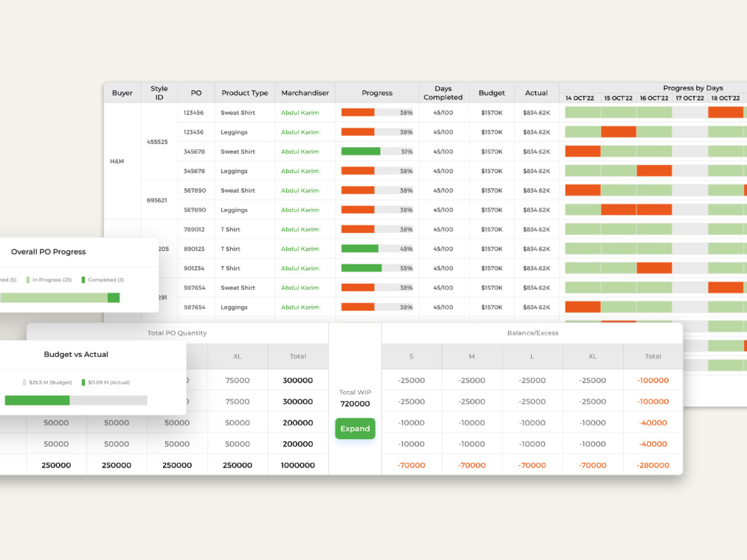Viewport: 747px width, 560px height.
Task: Click PO number 901234
Action: (194, 268)
